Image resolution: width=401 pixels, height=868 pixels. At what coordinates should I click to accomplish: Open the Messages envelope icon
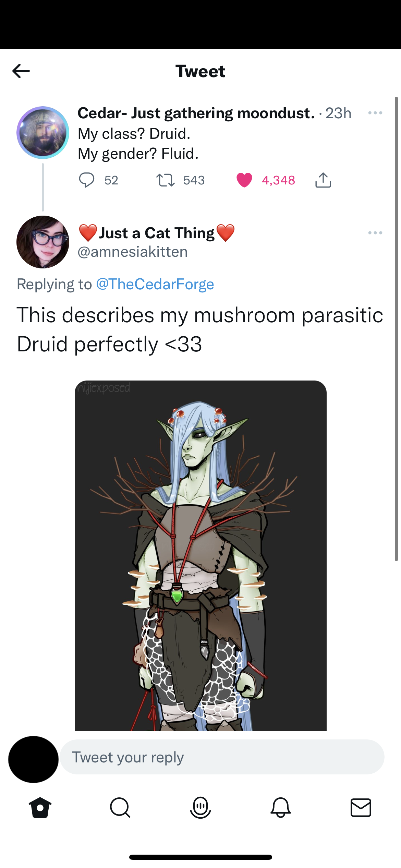(x=361, y=807)
